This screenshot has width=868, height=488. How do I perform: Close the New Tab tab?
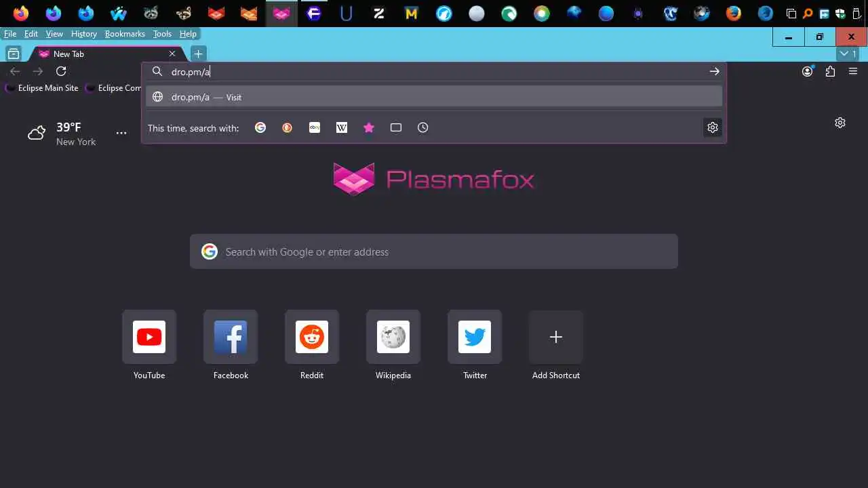point(172,54)
